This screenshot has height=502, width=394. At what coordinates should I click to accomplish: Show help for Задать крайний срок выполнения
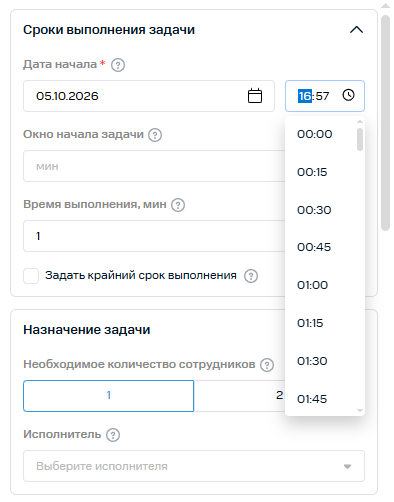(x=251, y=276)
